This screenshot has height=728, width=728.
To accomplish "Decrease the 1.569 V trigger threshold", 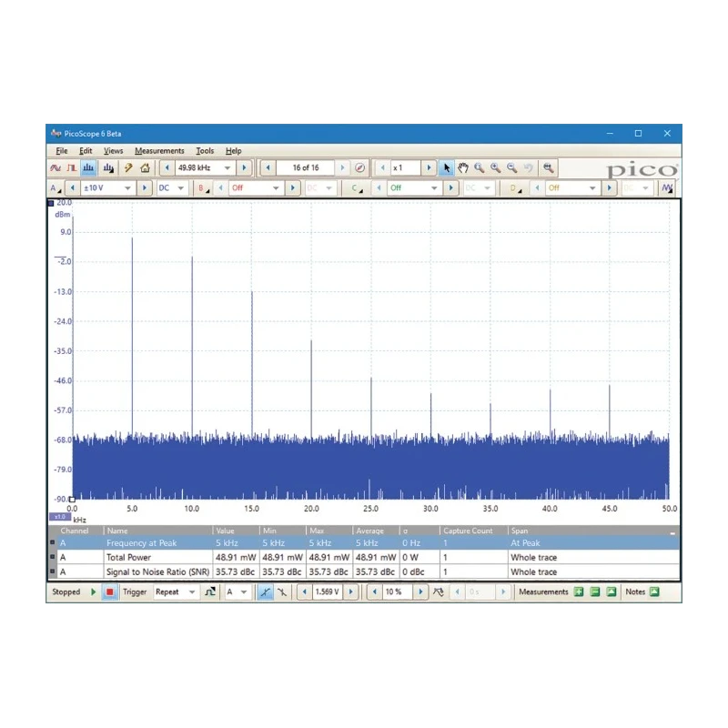I will 305,592.
